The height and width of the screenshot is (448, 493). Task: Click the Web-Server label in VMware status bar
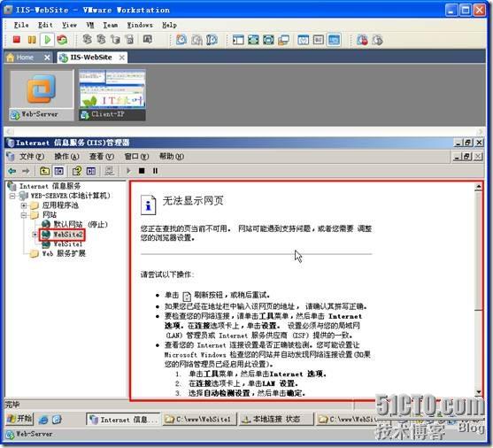tap(34, 434)
